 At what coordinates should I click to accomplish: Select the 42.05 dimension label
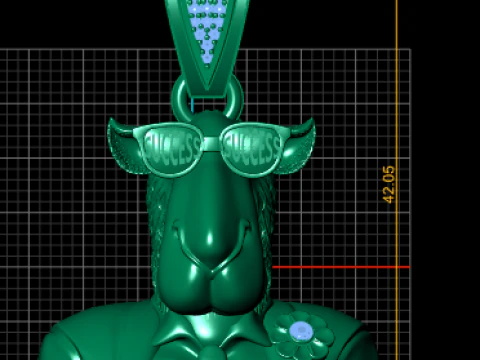click(389, 184)
